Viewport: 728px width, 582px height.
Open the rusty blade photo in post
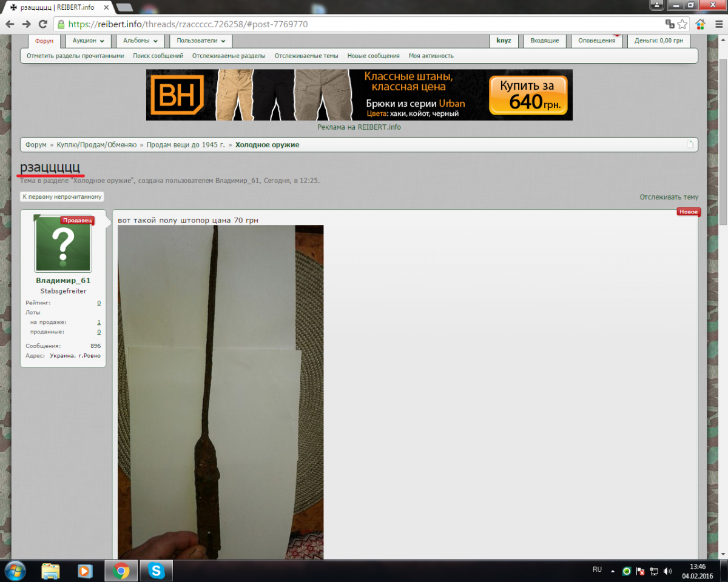221,392
